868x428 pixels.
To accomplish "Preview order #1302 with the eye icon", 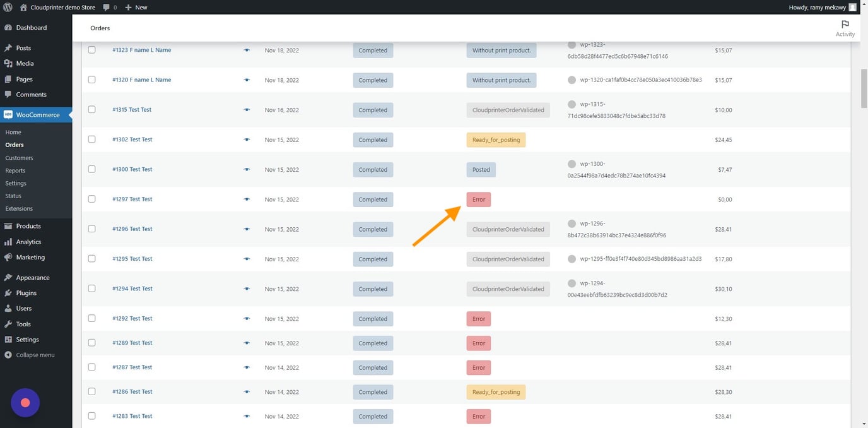I will click(x=247, y=140).
